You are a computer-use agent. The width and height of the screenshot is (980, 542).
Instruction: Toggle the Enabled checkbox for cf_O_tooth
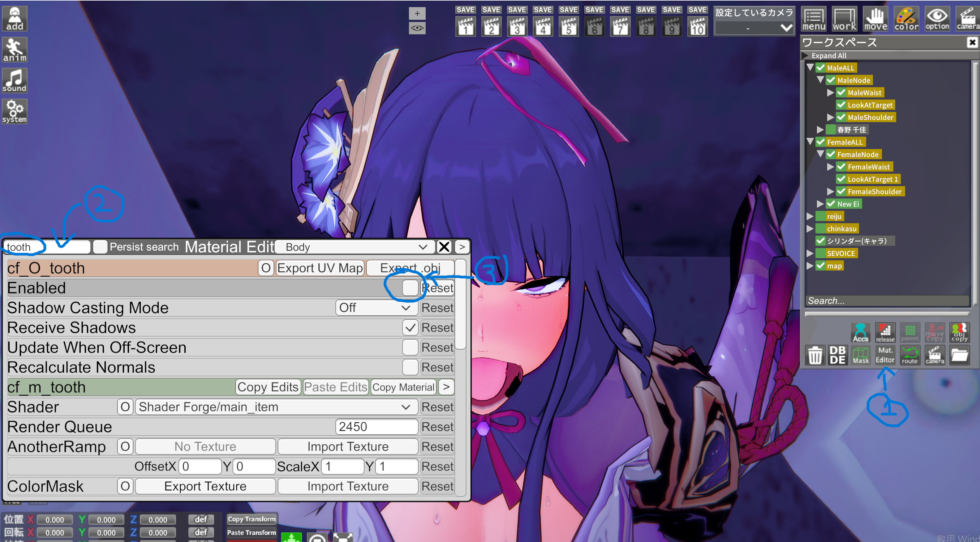point(410,288)
